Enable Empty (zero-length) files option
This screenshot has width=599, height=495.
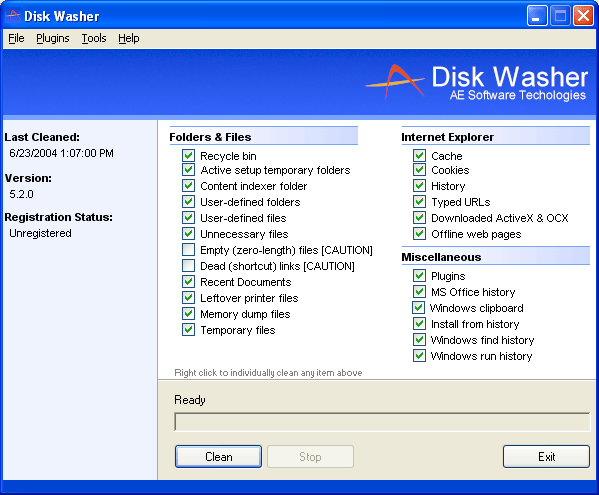[188, 249]
